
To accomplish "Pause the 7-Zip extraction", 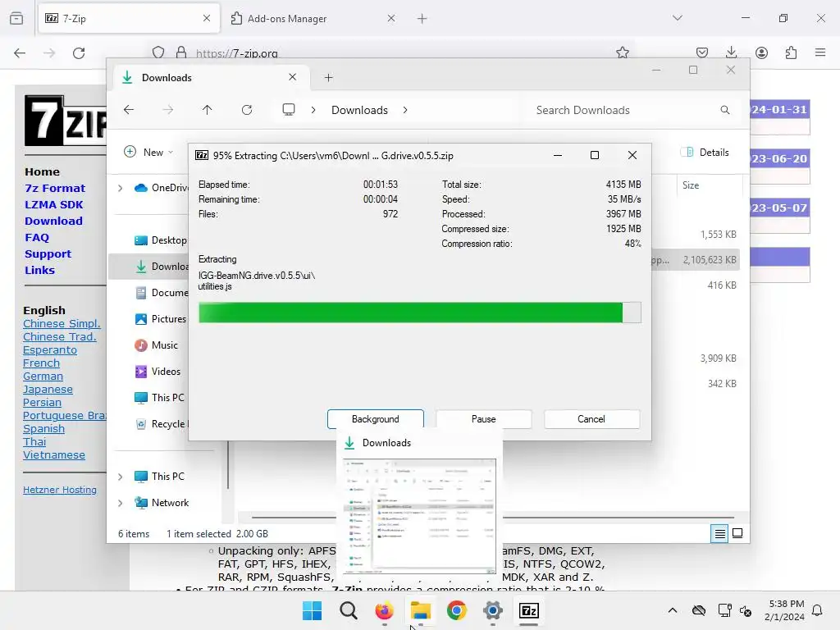I will (x=483, y=419).
